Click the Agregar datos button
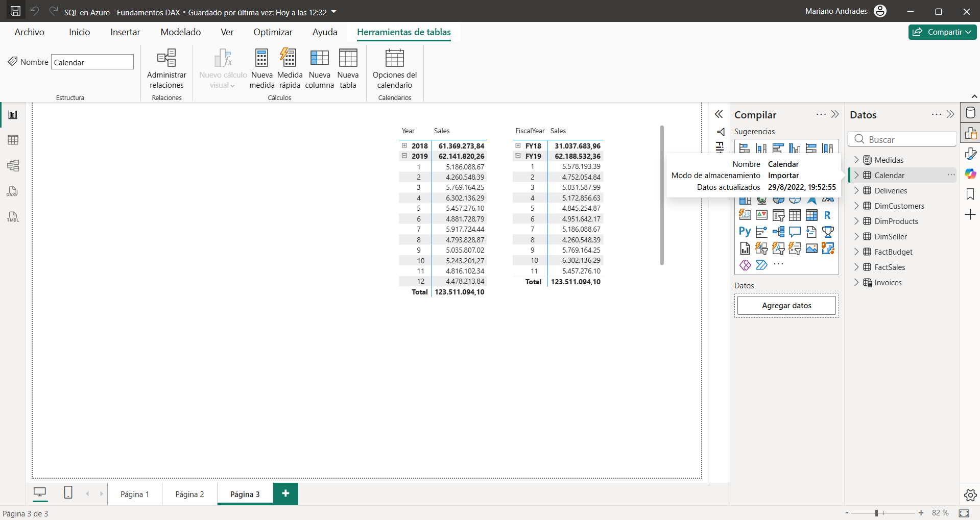Screen dimensions: 980x520 click(x=786, y=306)
